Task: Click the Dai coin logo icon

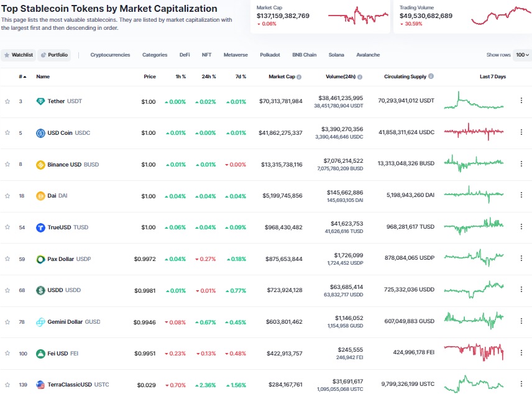Action: coord(40,196)
